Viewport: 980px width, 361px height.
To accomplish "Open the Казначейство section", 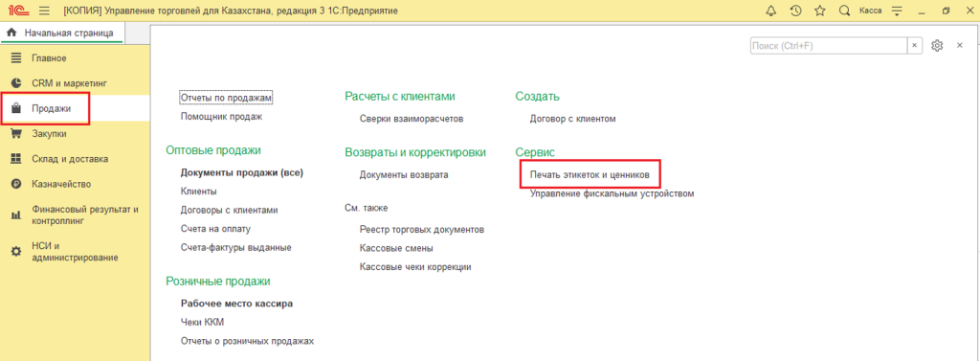I will (x=61, y=184).
